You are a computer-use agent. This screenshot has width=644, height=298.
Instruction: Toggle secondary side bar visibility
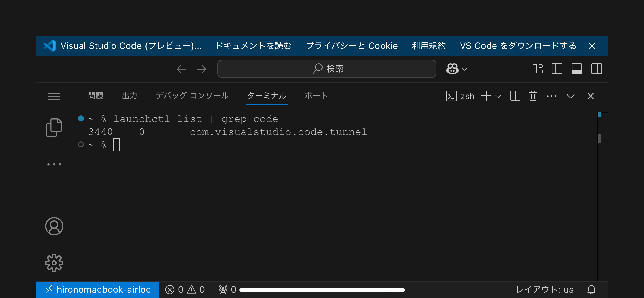point(596,69)
